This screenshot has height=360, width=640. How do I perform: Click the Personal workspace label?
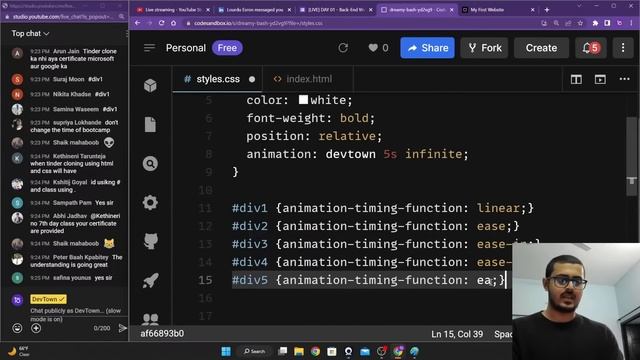click(x=186, y=48)
